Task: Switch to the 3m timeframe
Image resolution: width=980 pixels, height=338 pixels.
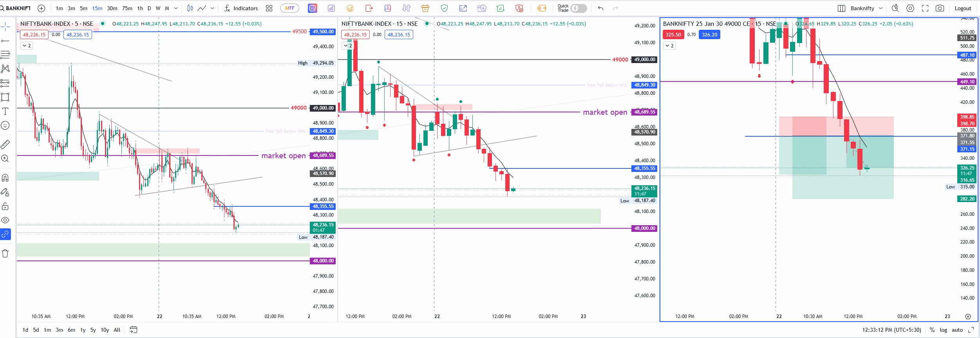Action: tap(71, 8)
